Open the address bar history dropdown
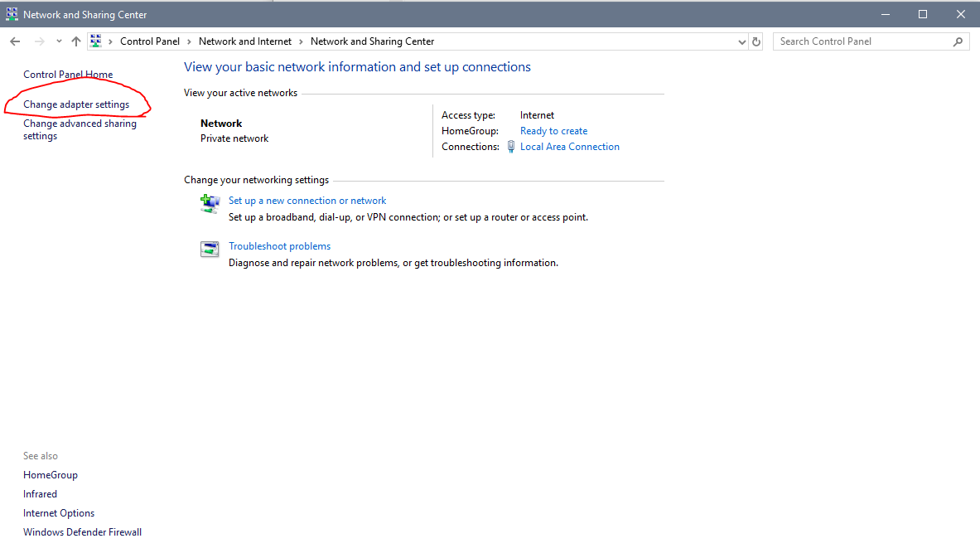The height and width of the screenshot is (553, 980). tap(742, 42)
